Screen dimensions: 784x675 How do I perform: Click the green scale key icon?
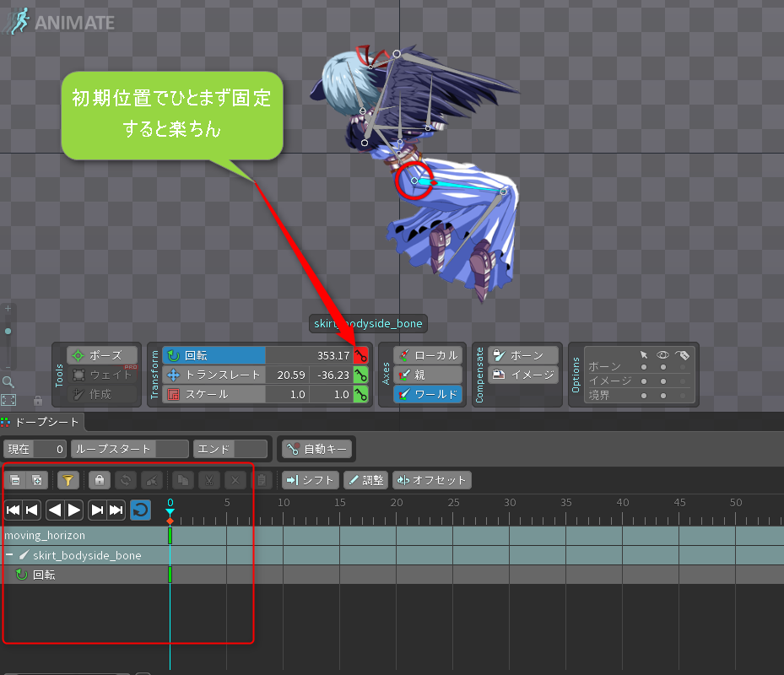[x=361, y=395]
